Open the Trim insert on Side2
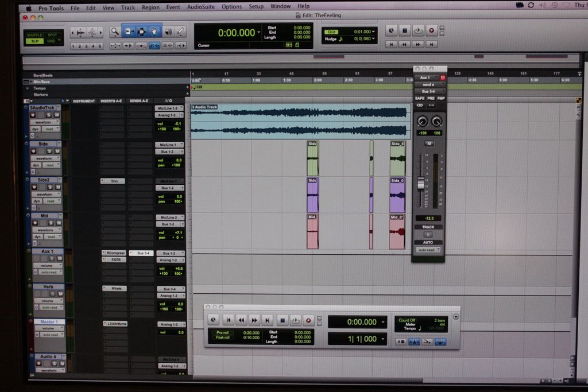Screen dimensions: 588x392 tap(113, 181)
